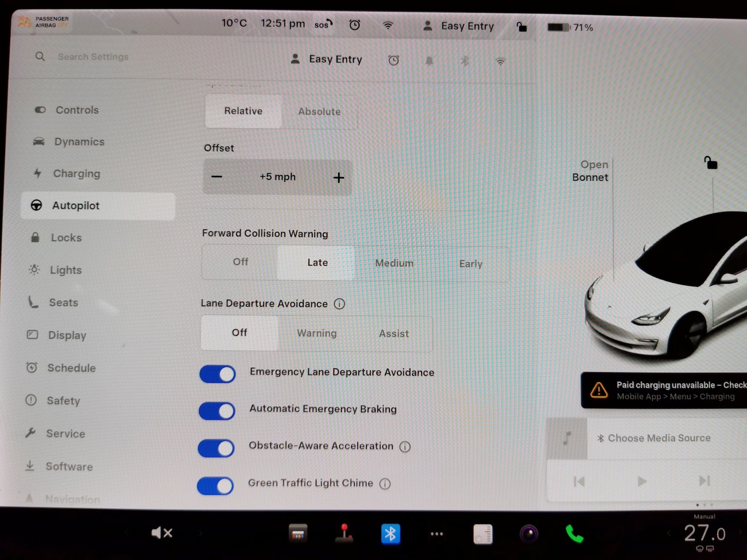Switch speed limit mode to Absolute

pyautogui.click(x=319, y=112)
